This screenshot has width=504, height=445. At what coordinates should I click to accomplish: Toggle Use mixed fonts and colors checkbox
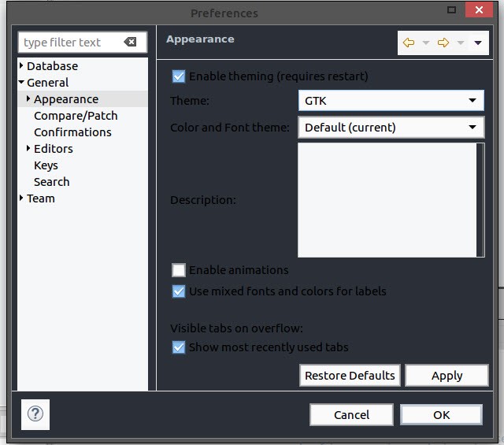pos(179,291)
